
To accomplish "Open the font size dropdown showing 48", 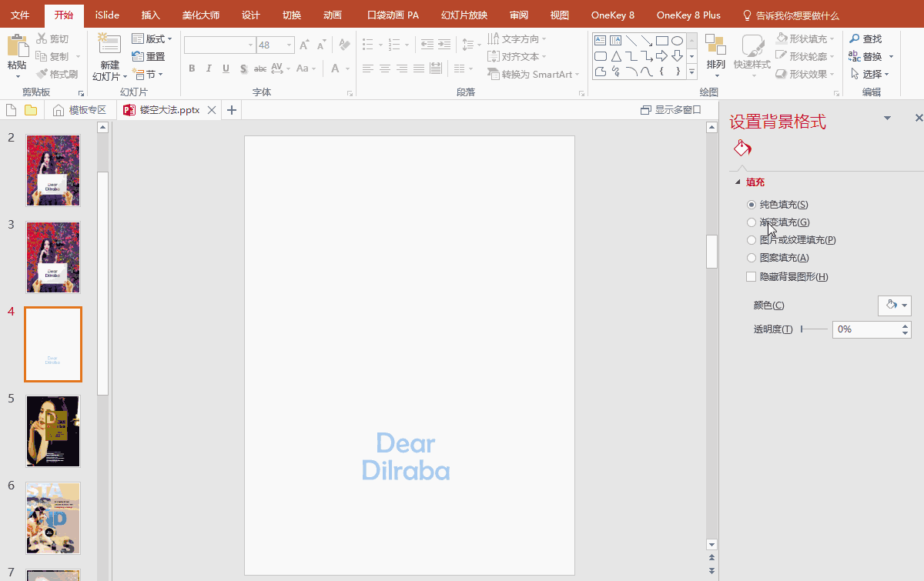I will [x=289, y=45].
